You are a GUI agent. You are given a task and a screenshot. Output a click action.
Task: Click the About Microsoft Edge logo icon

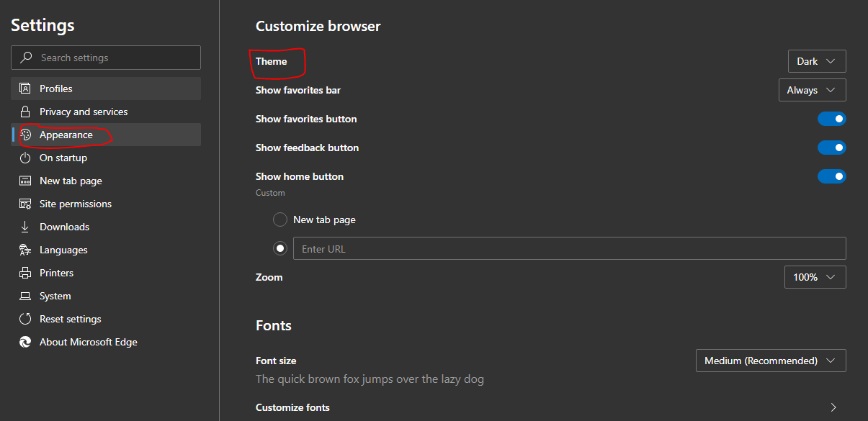(x=25, y=342)
